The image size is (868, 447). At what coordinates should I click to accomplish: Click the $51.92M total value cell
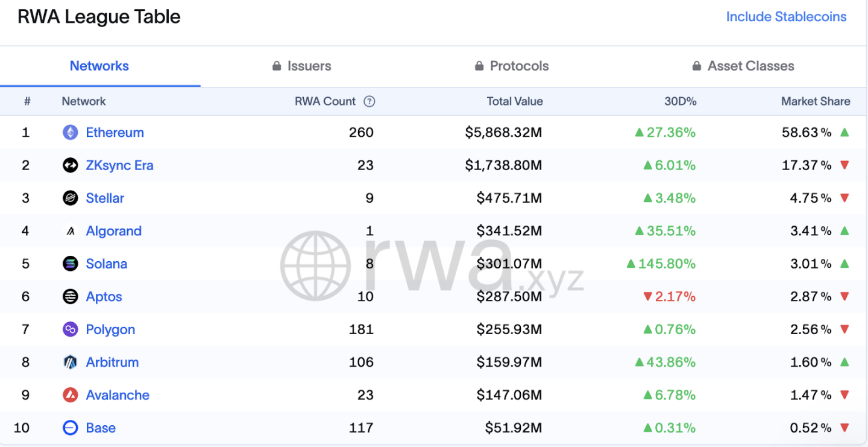tap(514, 428)
